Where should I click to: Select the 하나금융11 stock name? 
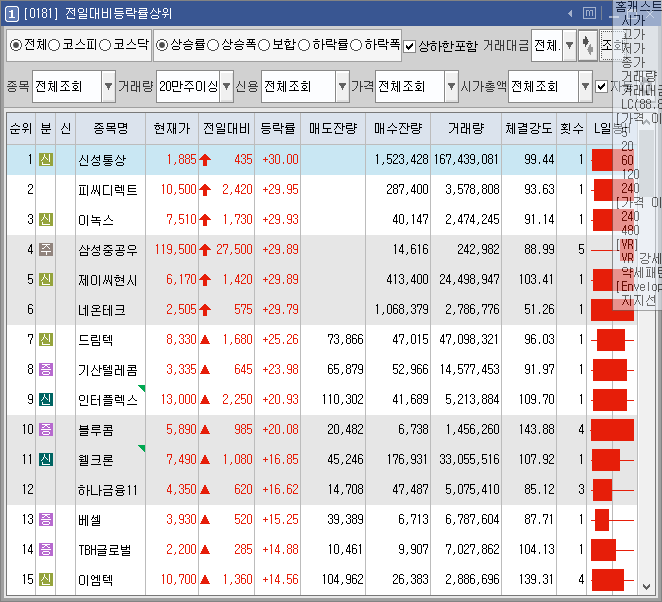(x=108, y=490)
